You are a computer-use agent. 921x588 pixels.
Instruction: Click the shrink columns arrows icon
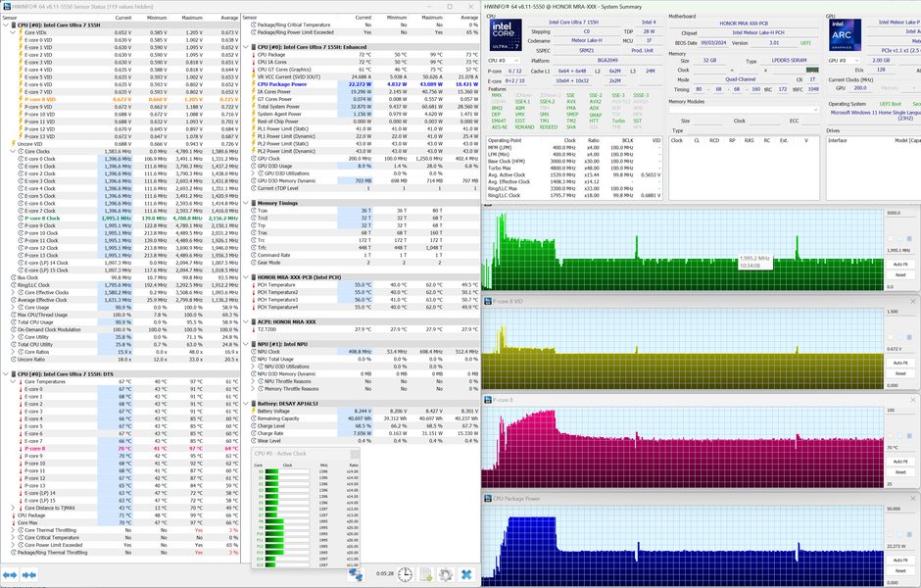pos(28,574)
